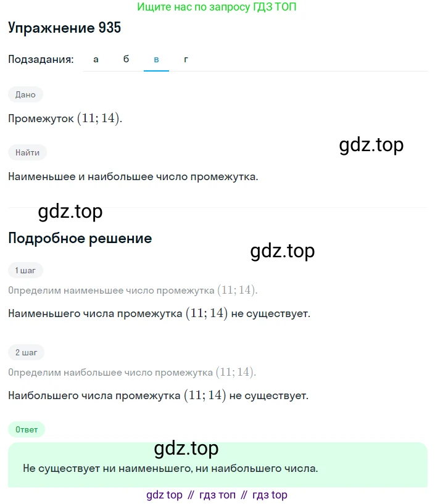The height and width of the screenshot is (504, 435).
Task: Select subtask tab «а»
Action: point(96,59)
